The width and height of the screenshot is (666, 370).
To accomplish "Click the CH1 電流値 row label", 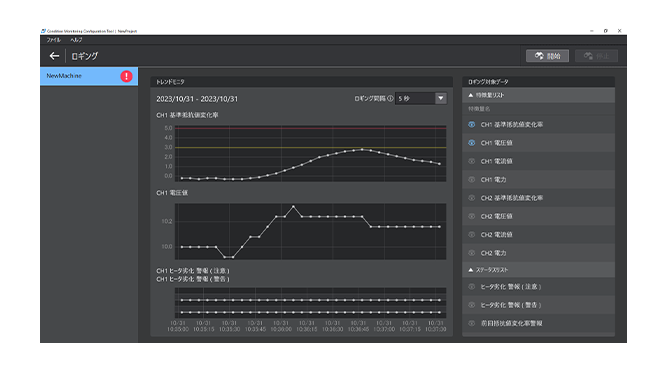I will [x=497, y=161].
